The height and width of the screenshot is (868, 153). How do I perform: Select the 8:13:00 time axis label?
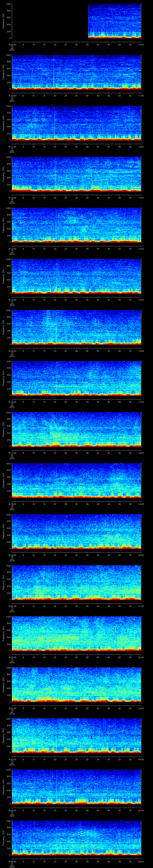12,249
